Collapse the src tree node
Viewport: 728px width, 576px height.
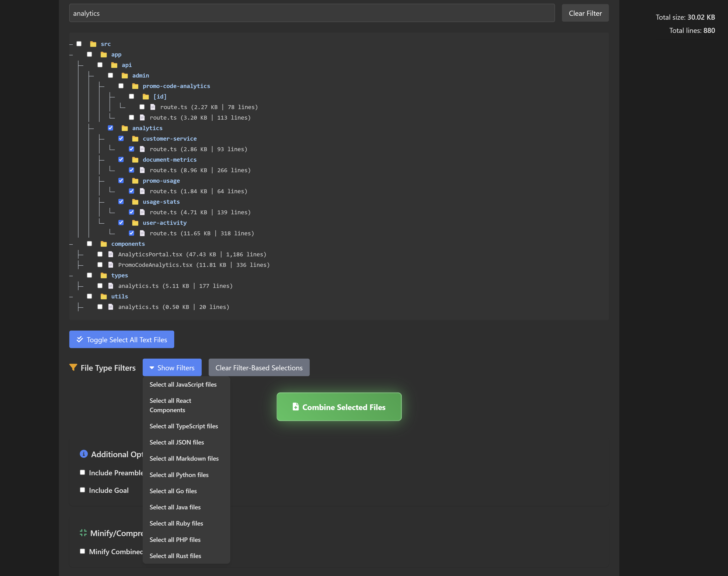[x=71, y=44]
